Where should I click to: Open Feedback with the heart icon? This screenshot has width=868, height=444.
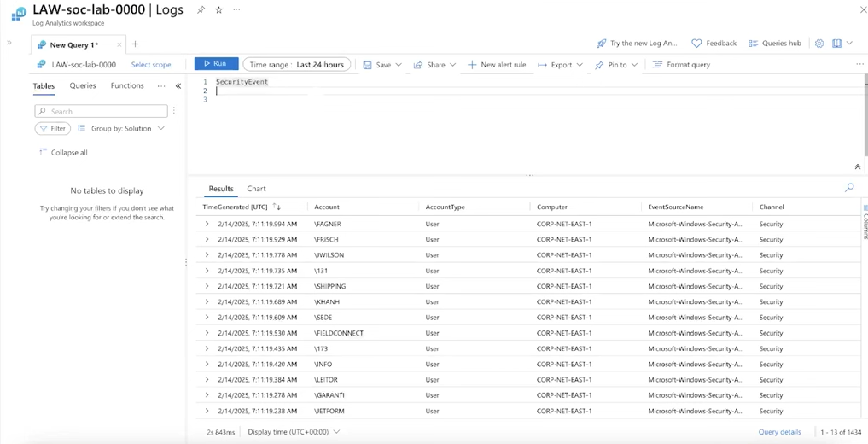pyautogui.click(x=714, y=44)
